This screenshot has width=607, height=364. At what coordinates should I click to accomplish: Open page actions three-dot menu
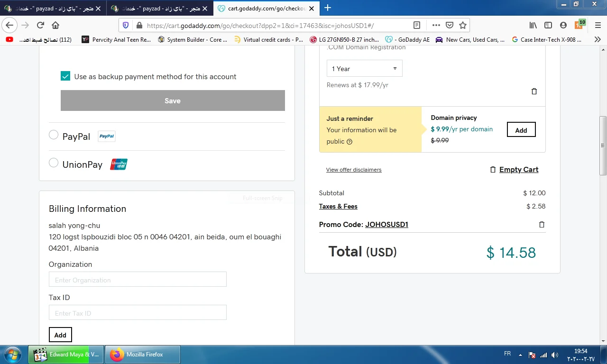(x=436, y=25)
